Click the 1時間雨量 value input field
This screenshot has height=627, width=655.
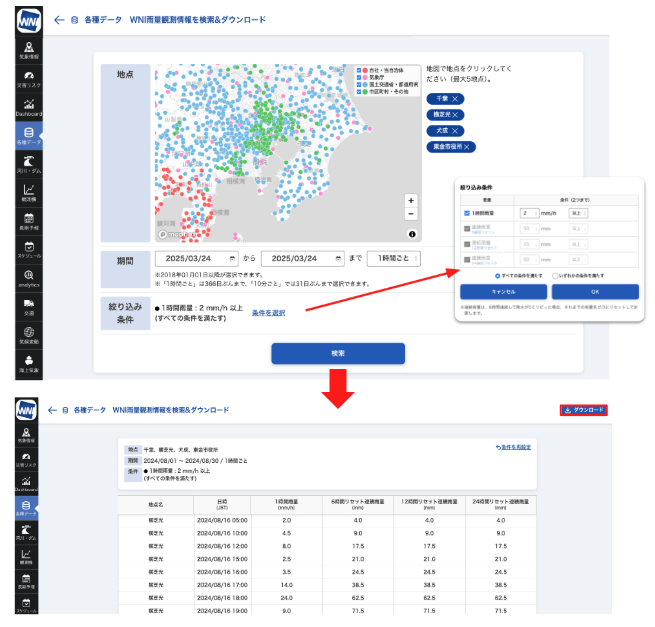click(x=529, y=213)
